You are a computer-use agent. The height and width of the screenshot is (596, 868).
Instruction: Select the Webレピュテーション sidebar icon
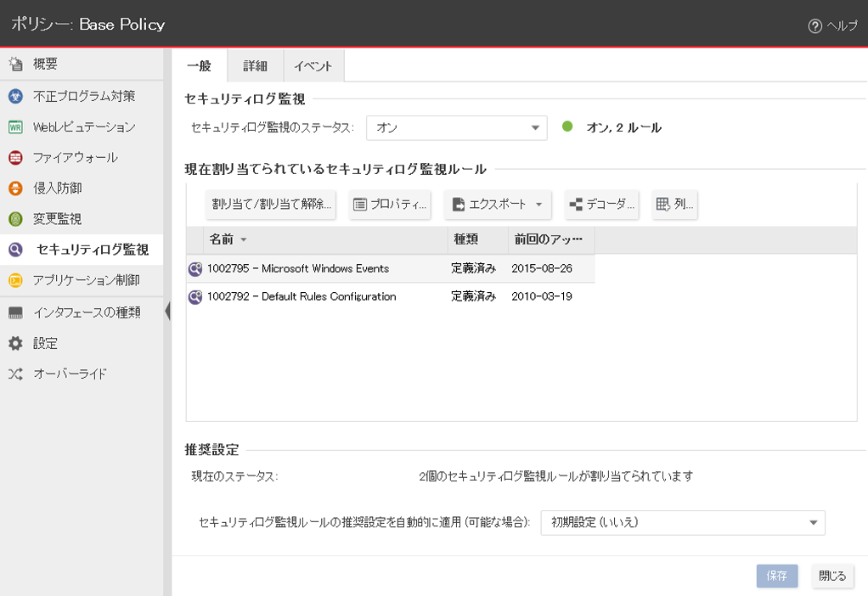(x=15, y=127)
